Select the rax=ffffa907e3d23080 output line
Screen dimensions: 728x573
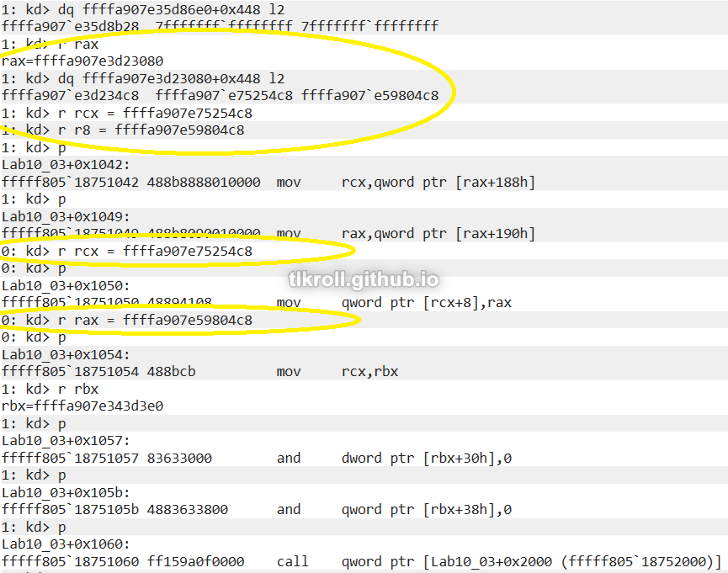[x=82, y=61]
